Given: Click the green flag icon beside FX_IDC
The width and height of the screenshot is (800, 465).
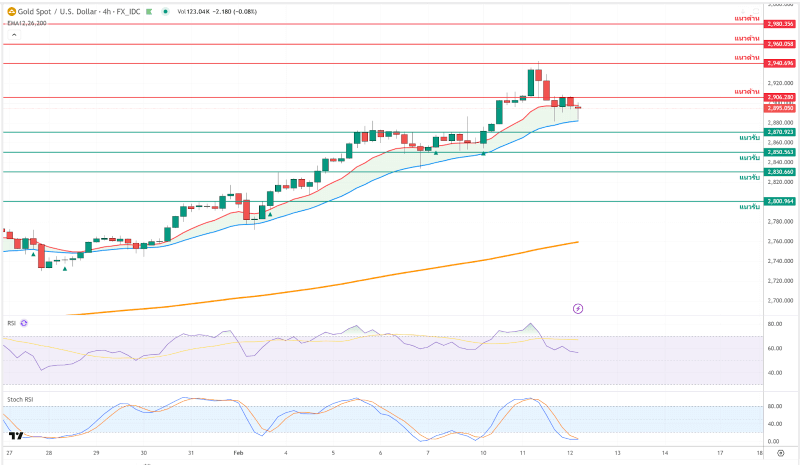Looking at the screenshot, I should pos(149,11).
